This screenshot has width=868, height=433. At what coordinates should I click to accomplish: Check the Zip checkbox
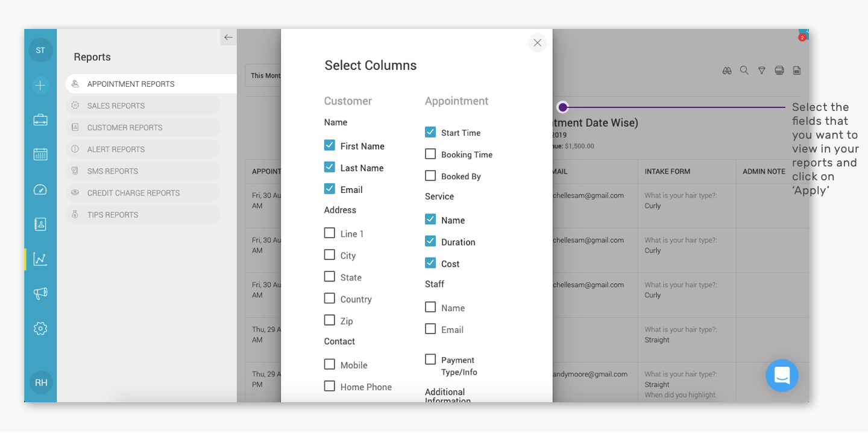tap(330, 320)
